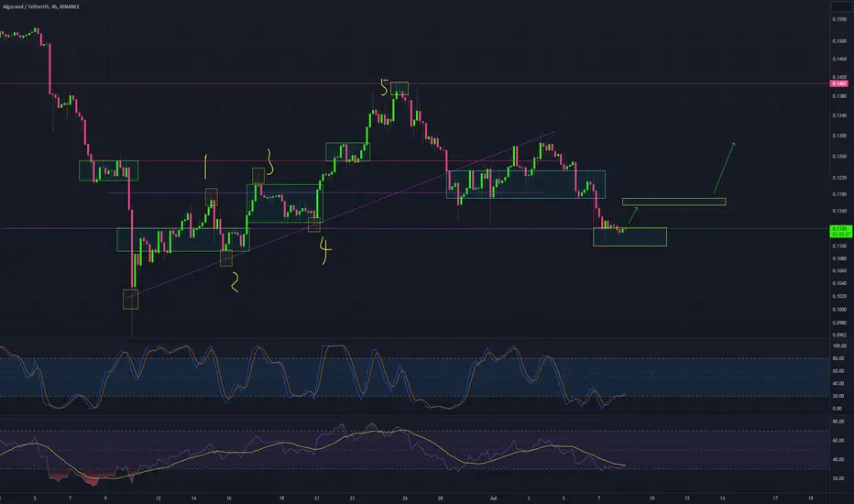Click the 0.0962 lowest price axis value
Image resolution: width=854 pixels, height=504 pixels.
coord(839,335)
